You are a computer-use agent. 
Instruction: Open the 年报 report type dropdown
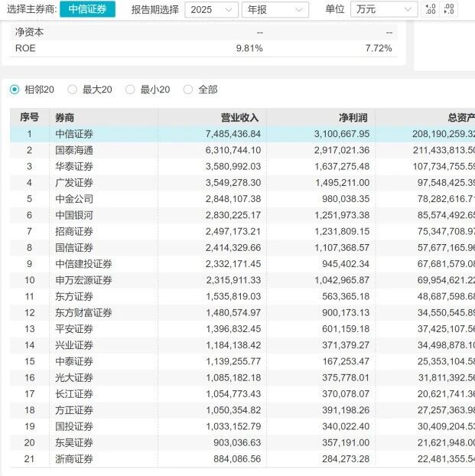coord(275,10)
